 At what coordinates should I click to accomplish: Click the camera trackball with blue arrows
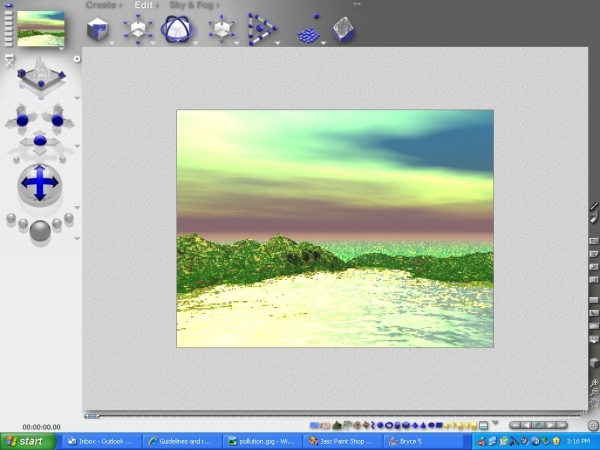click(x=39, y=184)
